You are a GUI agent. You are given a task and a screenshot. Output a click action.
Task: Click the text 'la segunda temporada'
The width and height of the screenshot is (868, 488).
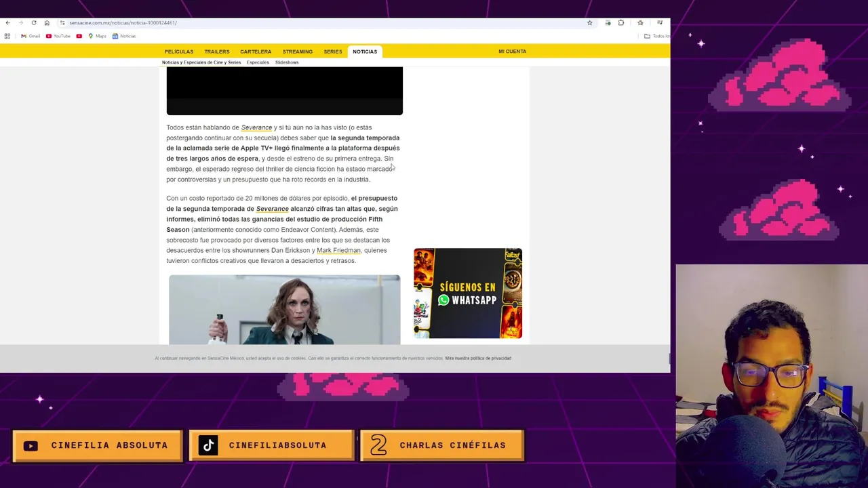coord(365,138)
